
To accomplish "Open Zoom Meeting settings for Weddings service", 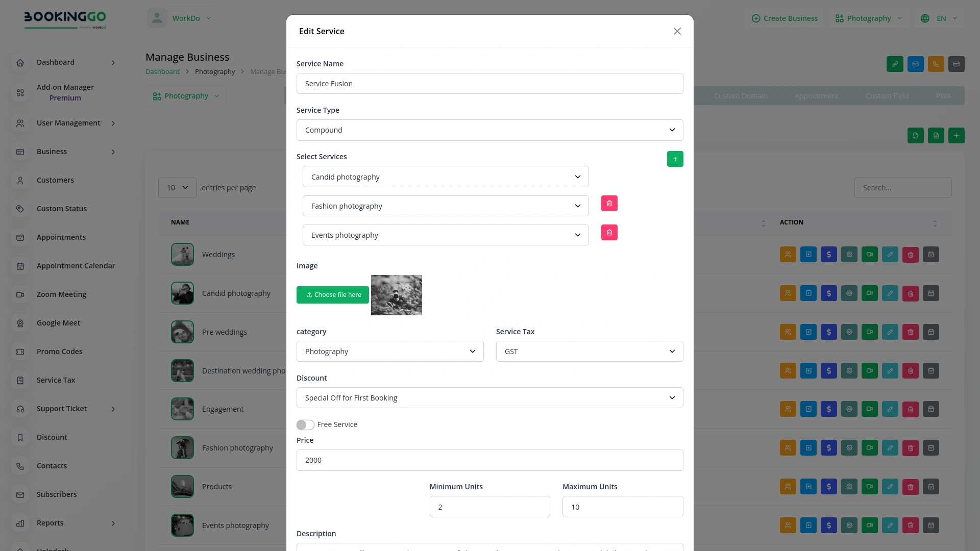I will pyautogui.click(x=870, y=254).
